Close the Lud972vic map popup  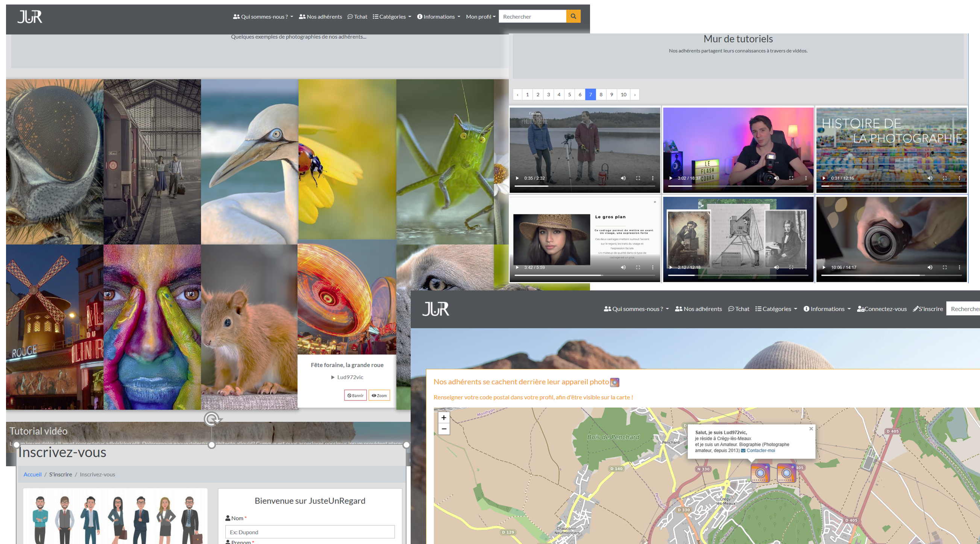811,428
